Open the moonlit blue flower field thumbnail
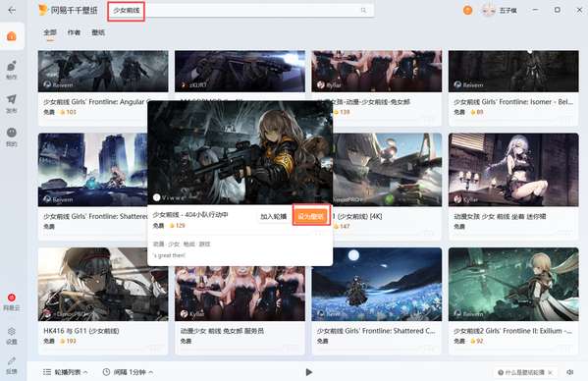This screenshot has width=588, height=381. [x=377, y=284]
